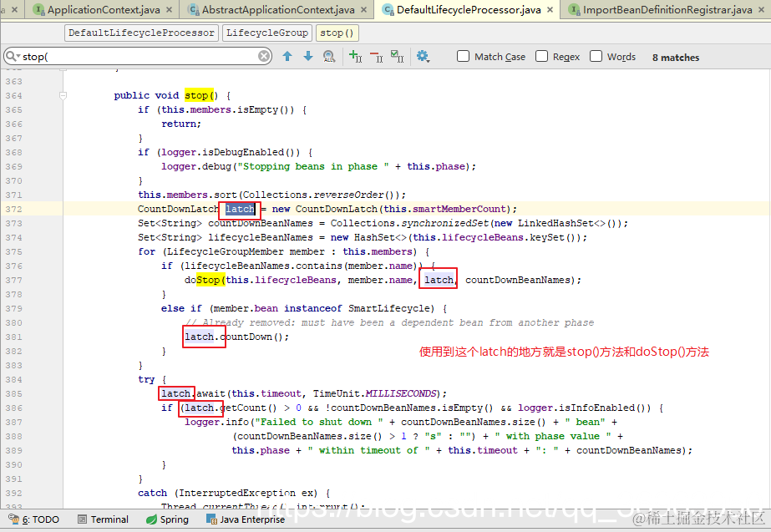Open search settings gear dropdown
Viewport: 771px width, 532px height.
(423, 57)
